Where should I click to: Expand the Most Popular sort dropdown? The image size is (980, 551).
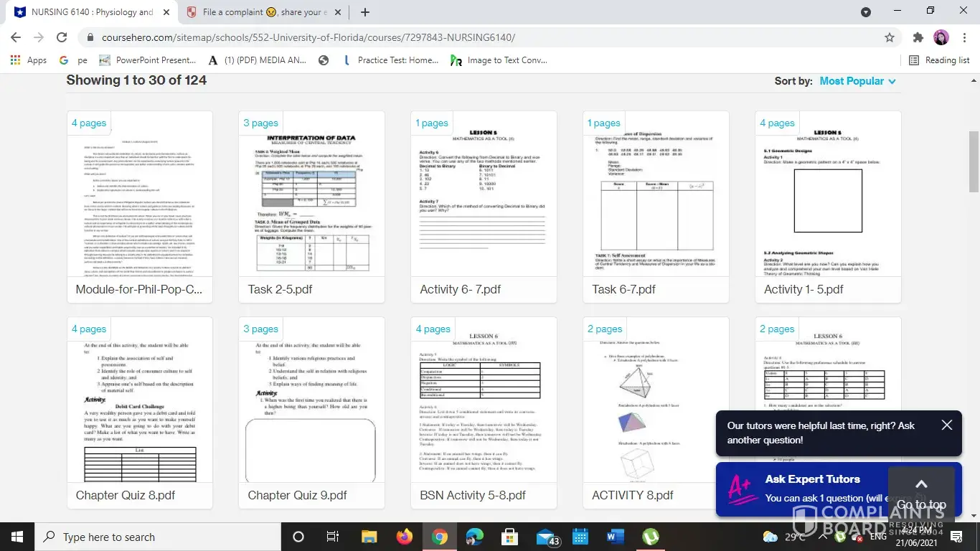pos(858,81)
